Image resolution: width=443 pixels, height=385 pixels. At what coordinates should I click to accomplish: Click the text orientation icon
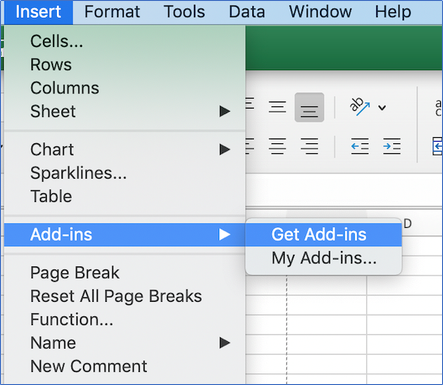click(x=359, y=107)
